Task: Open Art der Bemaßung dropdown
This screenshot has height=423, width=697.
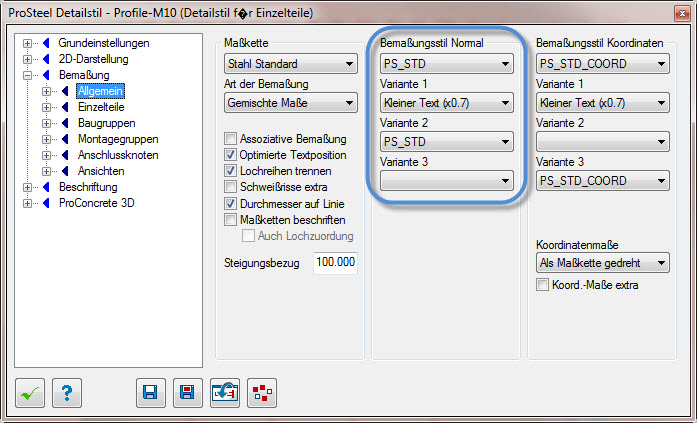Action: click(291, 103)
